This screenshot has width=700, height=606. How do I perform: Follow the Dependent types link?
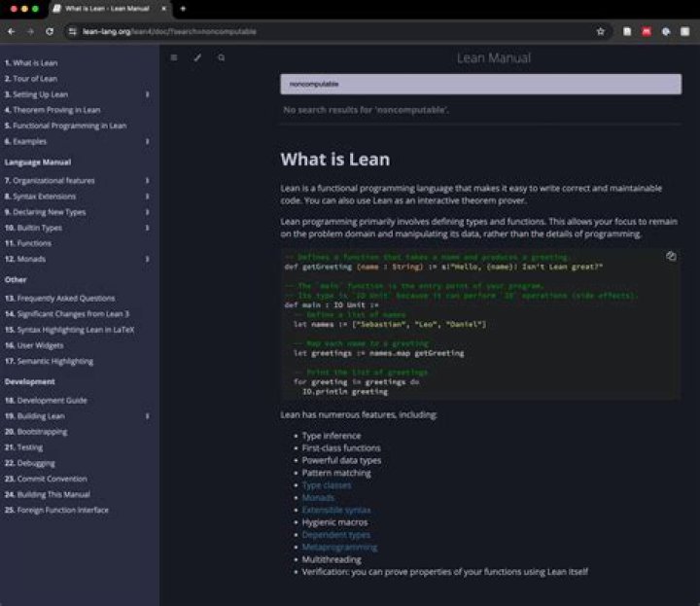(x=336, y=535)
